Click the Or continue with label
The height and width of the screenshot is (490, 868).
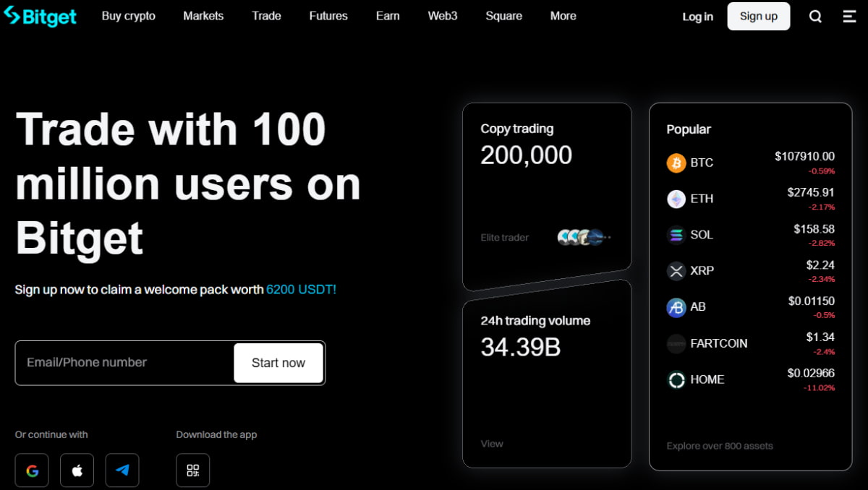(x=51, y=434)
